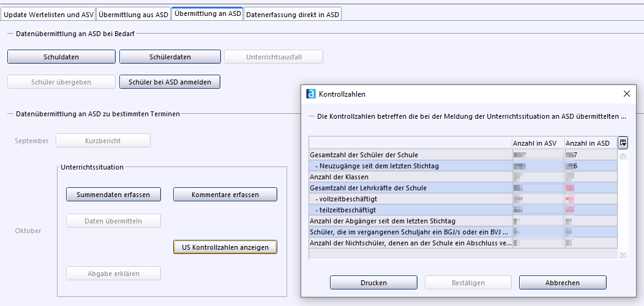
Task: Click the Schülerdaten button
Action: point(170,57)
